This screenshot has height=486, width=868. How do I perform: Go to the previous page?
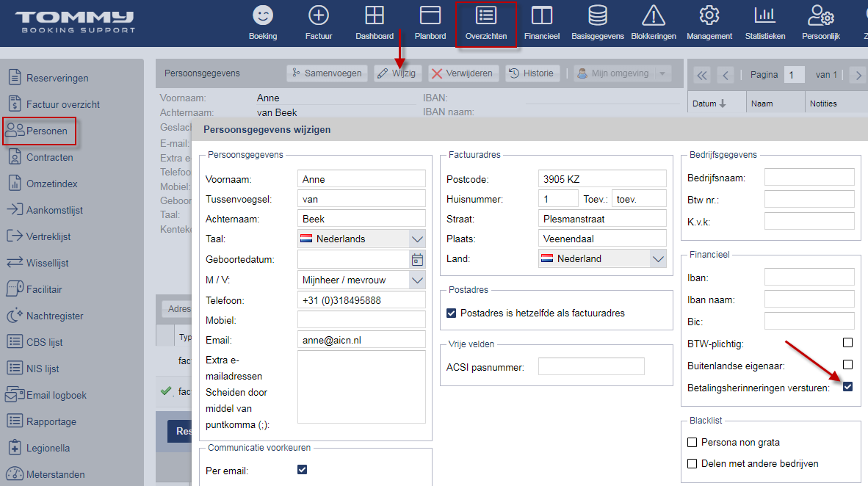[x=726, y=75]
